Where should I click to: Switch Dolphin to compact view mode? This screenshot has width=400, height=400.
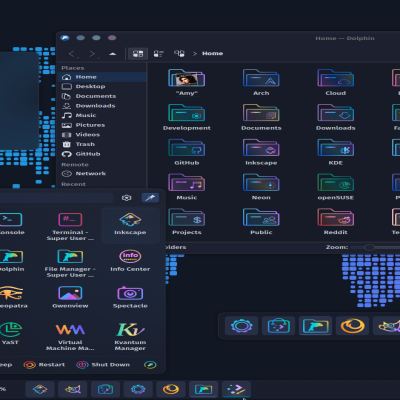click(159, 53)
